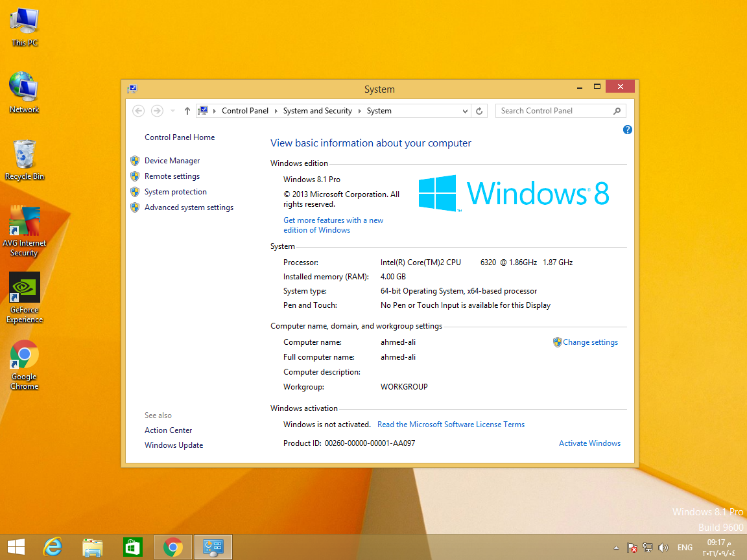
Task: Open Internet Explorer from taskbar
Action: pyautogui.click(x=53, y=547)
